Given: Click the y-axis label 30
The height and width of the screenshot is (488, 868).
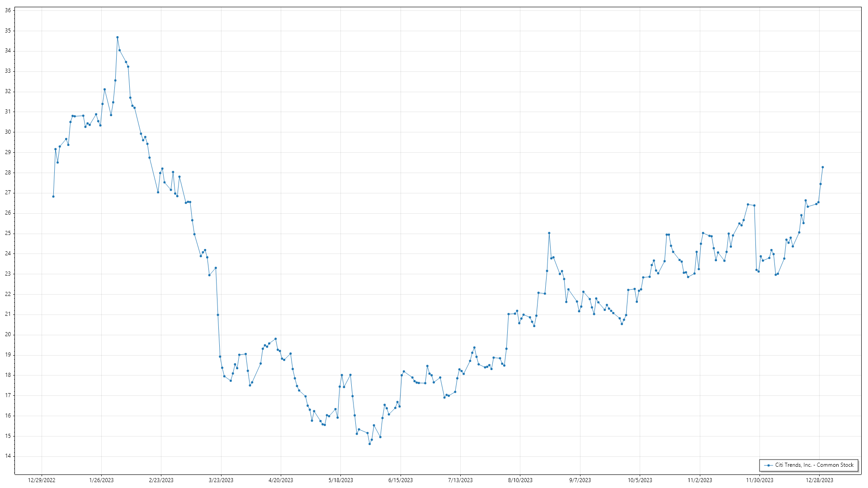Looking at the screenshot, I should [8, 132].
